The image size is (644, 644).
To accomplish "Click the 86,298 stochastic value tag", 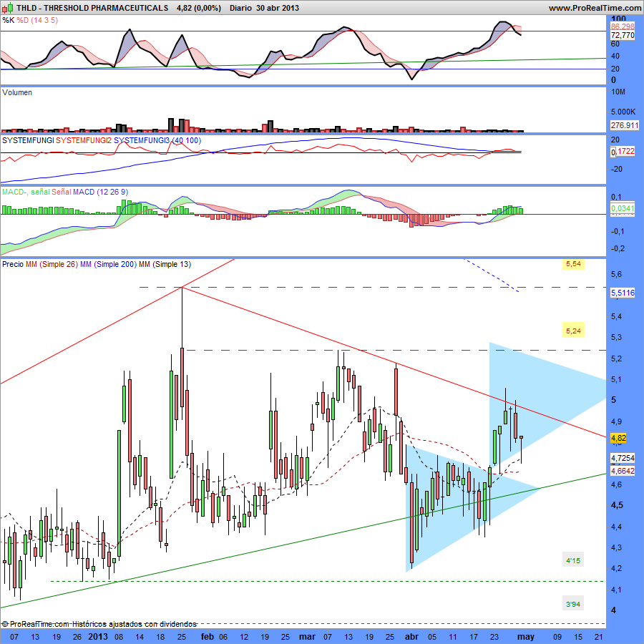I will (x=623, y=26).
